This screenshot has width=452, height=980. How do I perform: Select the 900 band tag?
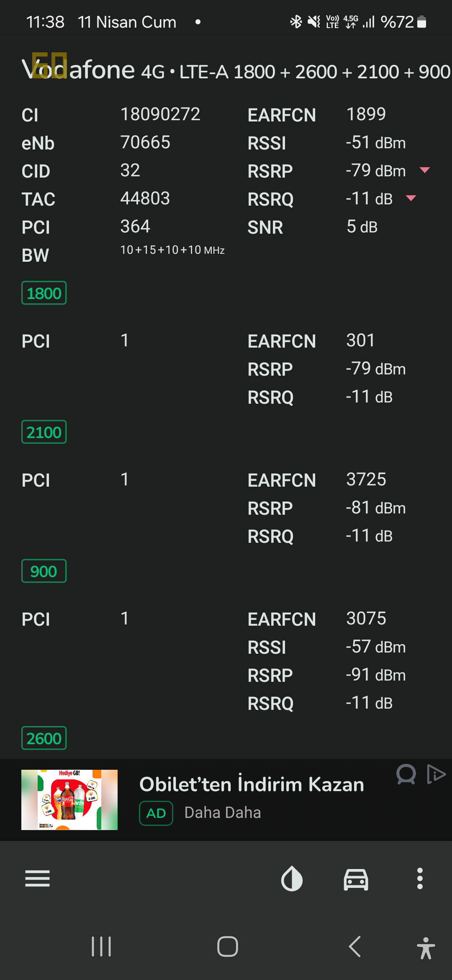click(44, 571)
